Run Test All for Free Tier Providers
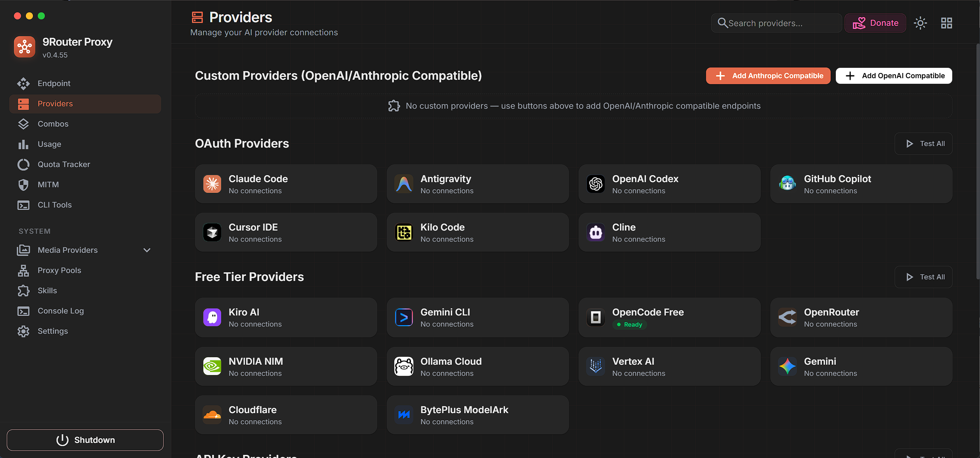This screenshot has width=980, height=458. pos(923,277)
